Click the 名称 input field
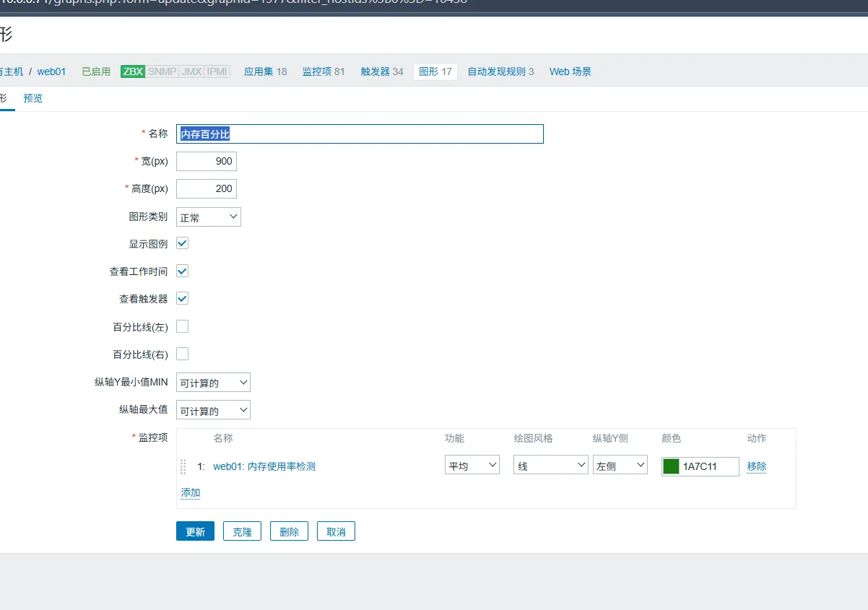 [x=360, y=134]
